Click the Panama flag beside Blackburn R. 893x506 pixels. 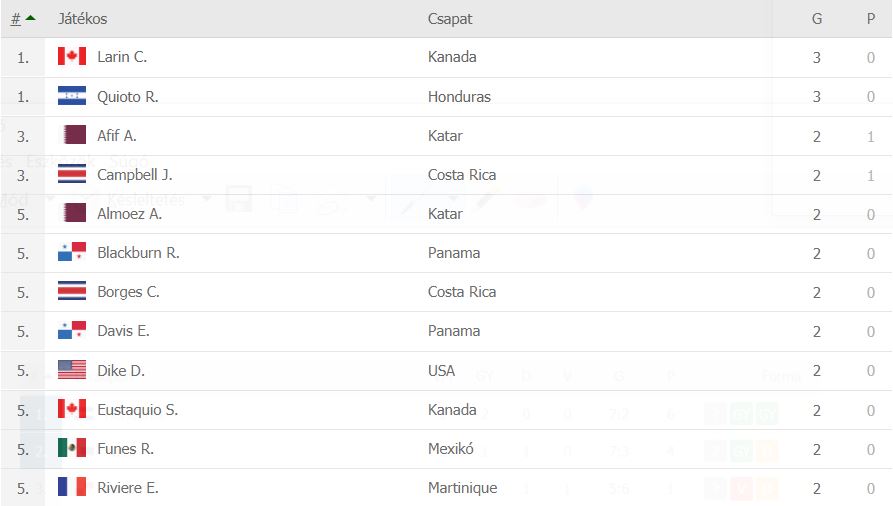(x=72, y=252)
